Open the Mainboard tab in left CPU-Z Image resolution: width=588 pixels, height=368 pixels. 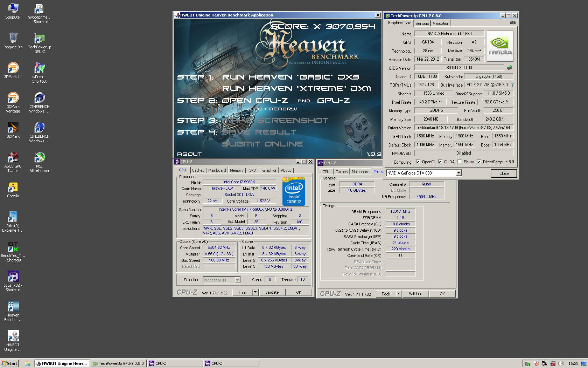pos(217,170)
